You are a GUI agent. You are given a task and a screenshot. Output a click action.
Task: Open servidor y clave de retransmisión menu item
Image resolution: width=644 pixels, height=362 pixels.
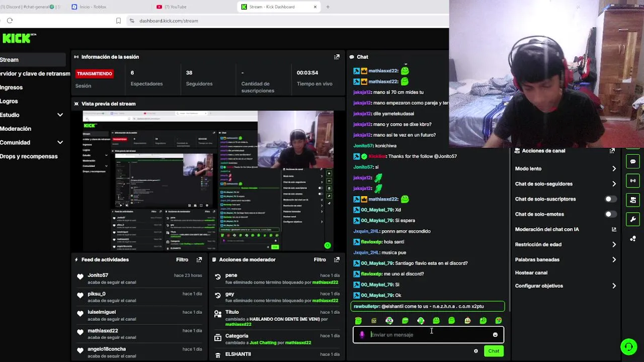coord(35,74)
